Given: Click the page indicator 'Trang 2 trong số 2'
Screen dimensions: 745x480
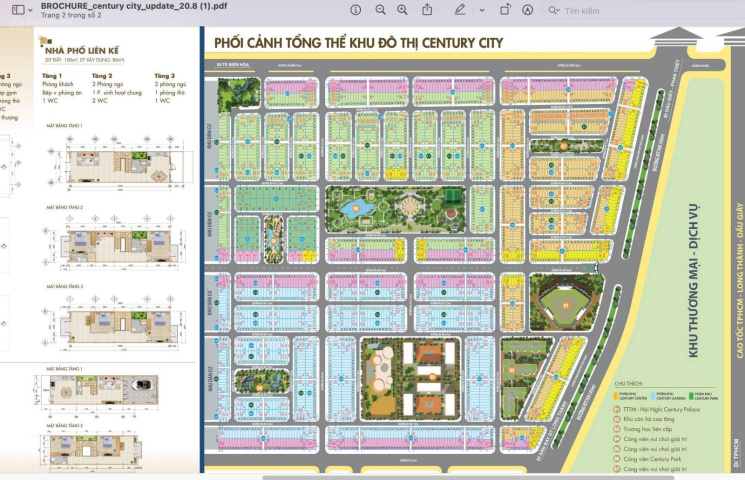Looking at the screenshot, I should click(x=71, y=15).
